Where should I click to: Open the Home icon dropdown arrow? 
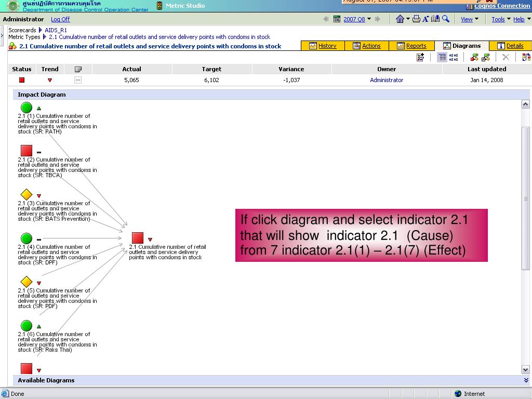point(408,19)
